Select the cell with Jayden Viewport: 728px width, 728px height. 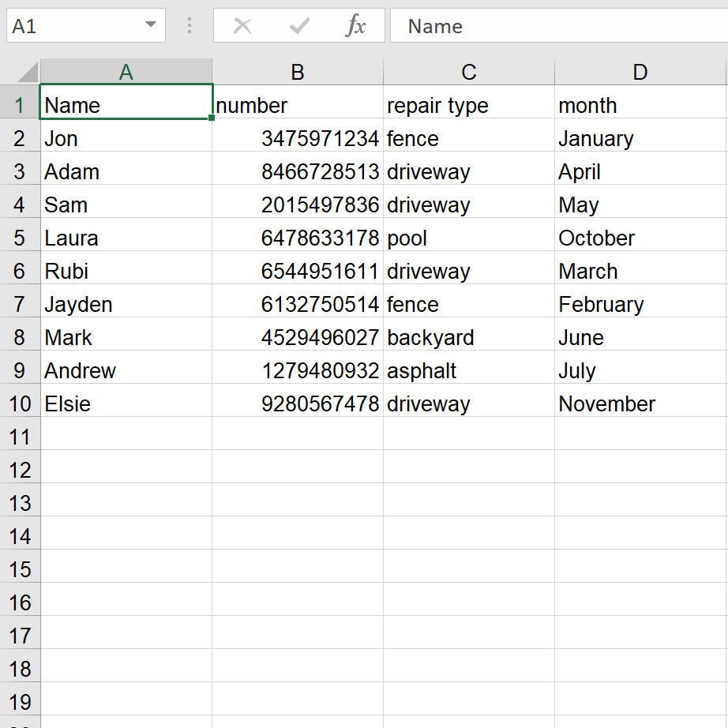126,301
